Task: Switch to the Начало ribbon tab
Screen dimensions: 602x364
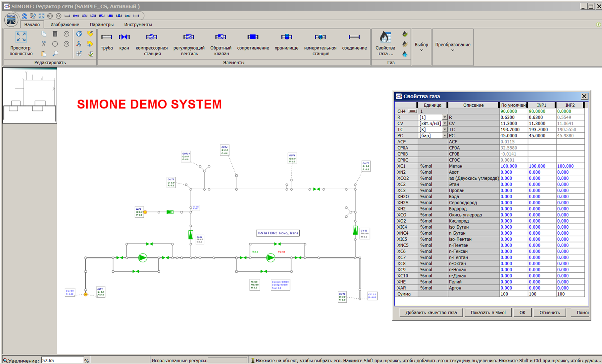Action: [x=32, y=24]
